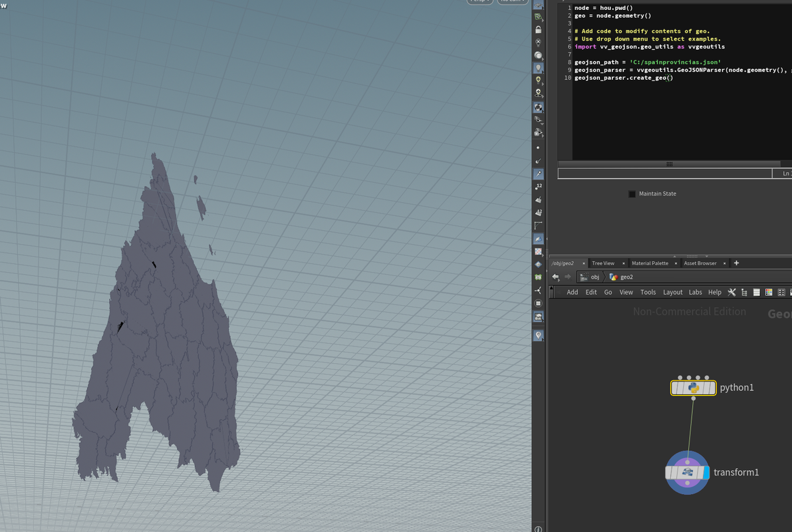Image resolution: width=792 pixels, height=532 pixels.
Task: Go back with the network back arrow
Action: pos(556,277)
